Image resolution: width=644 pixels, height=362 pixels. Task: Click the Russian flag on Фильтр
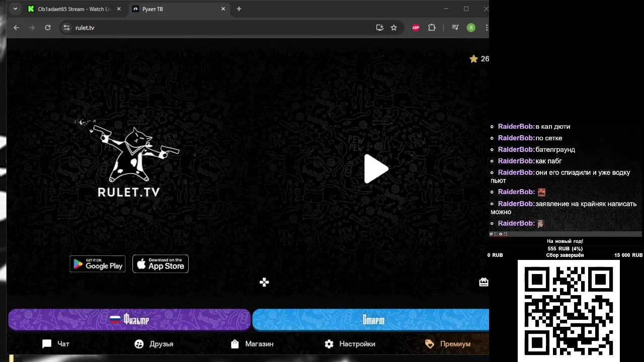pos(115,319)
